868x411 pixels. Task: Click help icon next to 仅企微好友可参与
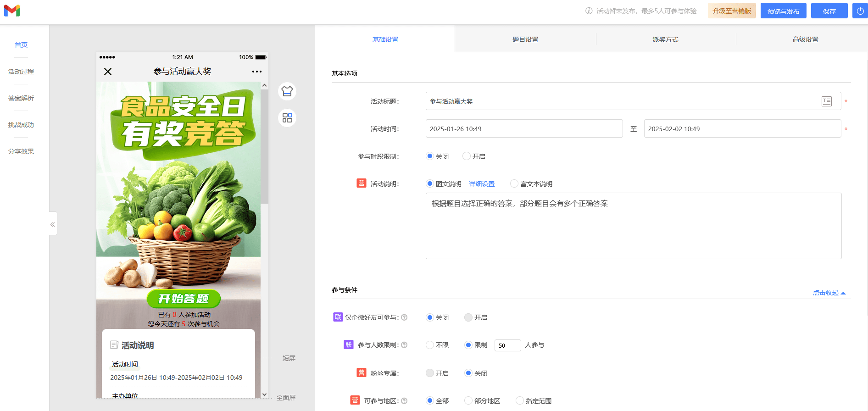point(404,317)
